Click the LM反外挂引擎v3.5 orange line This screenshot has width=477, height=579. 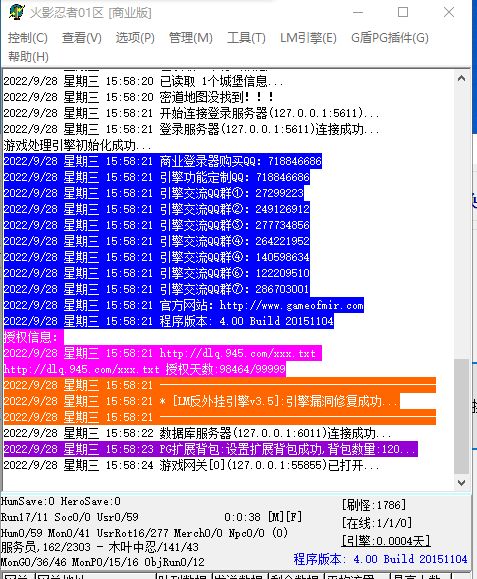(x=202, y=401)
